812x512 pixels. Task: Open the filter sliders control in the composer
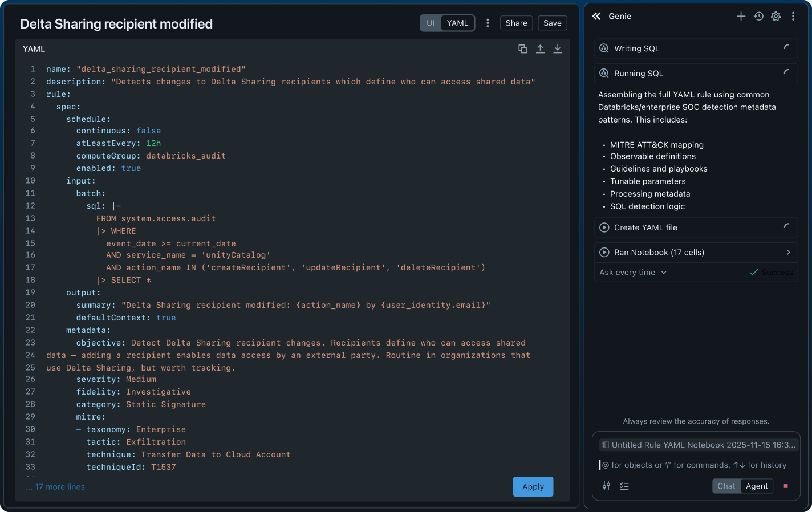click(606, 486)
